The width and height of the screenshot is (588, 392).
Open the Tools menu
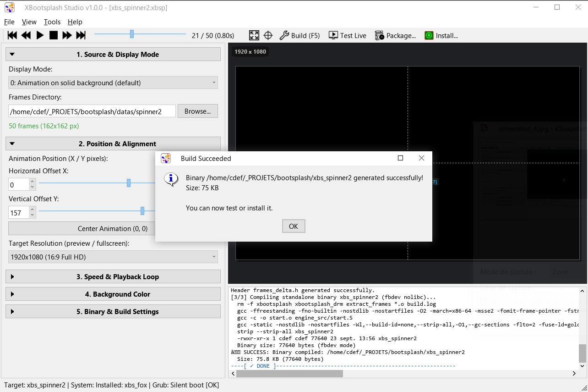pyautogui.click(x=52, y=22)
